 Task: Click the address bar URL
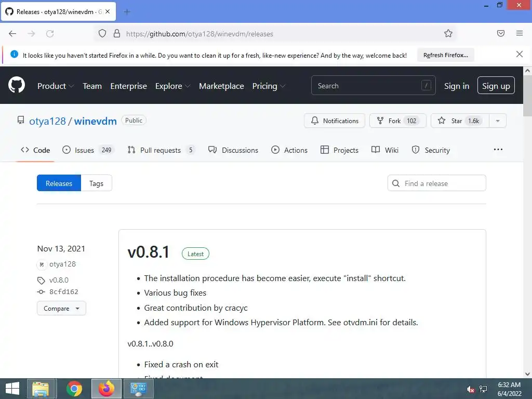click(x=199, y=34)
